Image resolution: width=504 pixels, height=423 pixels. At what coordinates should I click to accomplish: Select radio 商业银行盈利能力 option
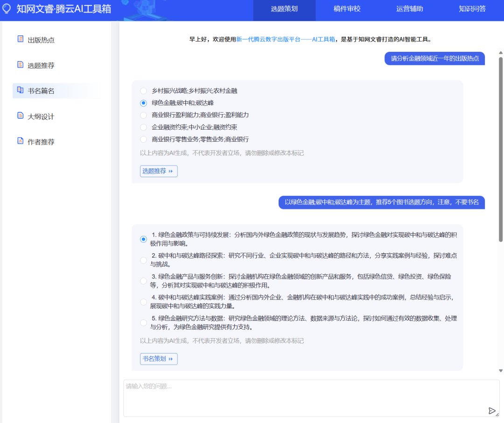[143, 115]
